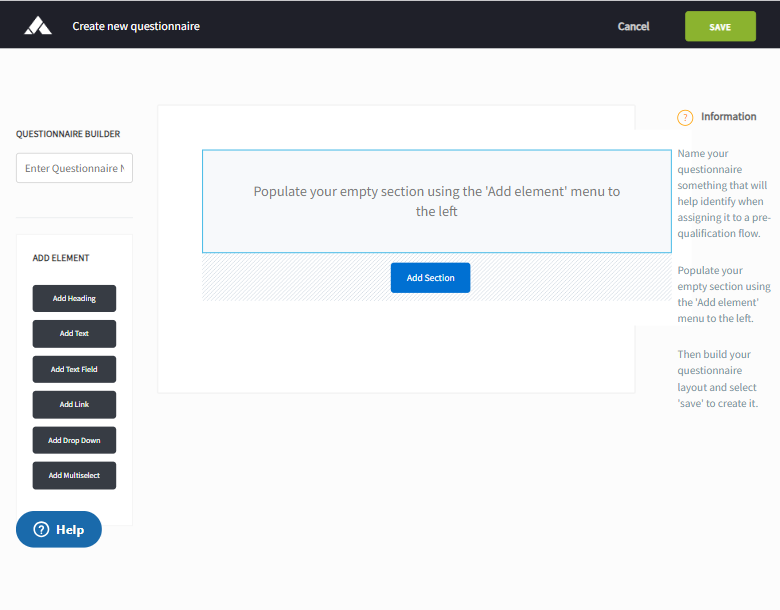Image resolution: width=780 pixels, height=610 pixels.
Task: Click the mountain logo icon in header
Action: click(x=38, y=26)
